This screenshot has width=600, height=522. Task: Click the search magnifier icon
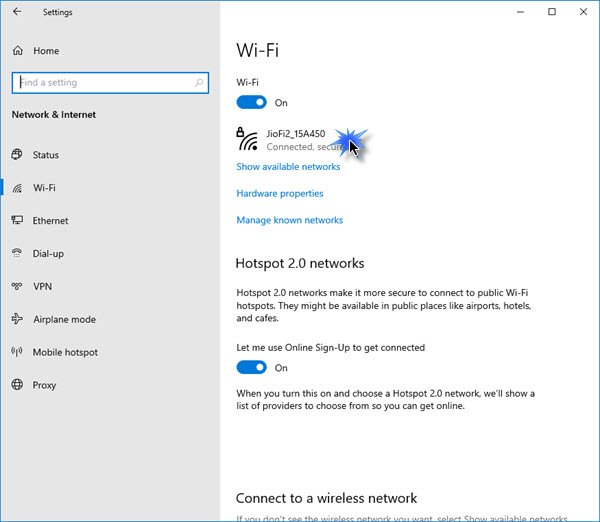pyautogui.click(x=199, y=82)
